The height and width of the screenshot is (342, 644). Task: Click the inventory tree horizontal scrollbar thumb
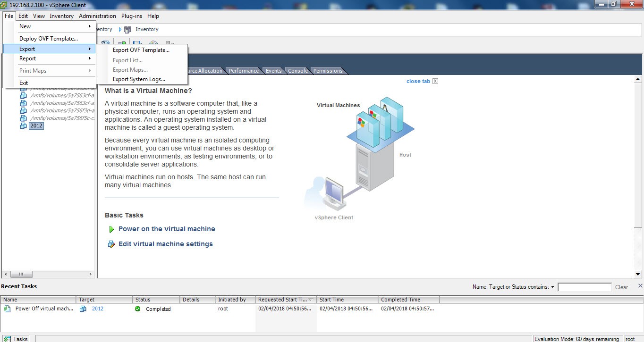point(21,274)
